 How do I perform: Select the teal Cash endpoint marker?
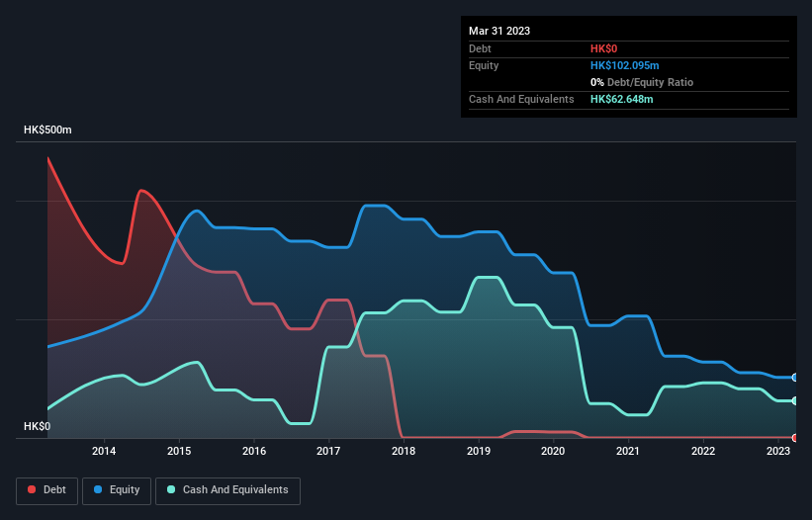point(795,401)
